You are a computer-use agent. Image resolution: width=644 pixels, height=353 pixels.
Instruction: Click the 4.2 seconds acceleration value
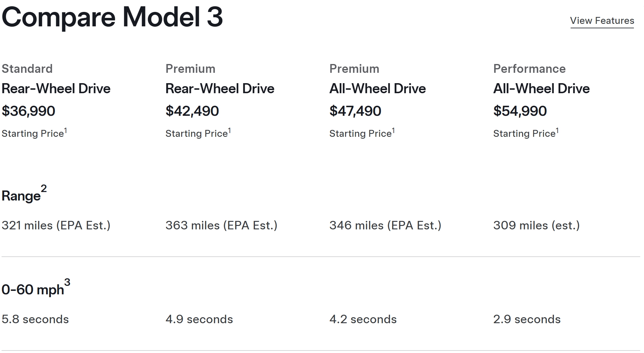[x=363, y=319]
